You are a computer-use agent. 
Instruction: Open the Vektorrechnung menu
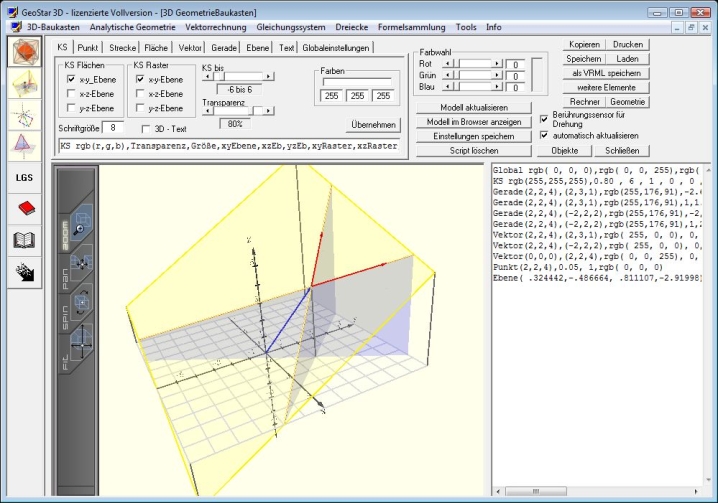click(x=215, y=27)
